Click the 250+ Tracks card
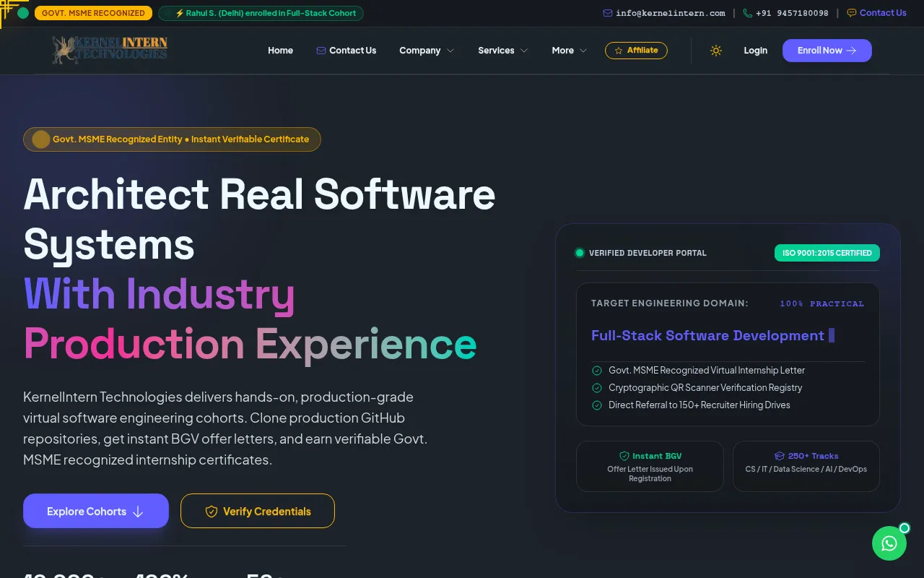The height and width of the screenshot is (578, 924). (806, 466)
